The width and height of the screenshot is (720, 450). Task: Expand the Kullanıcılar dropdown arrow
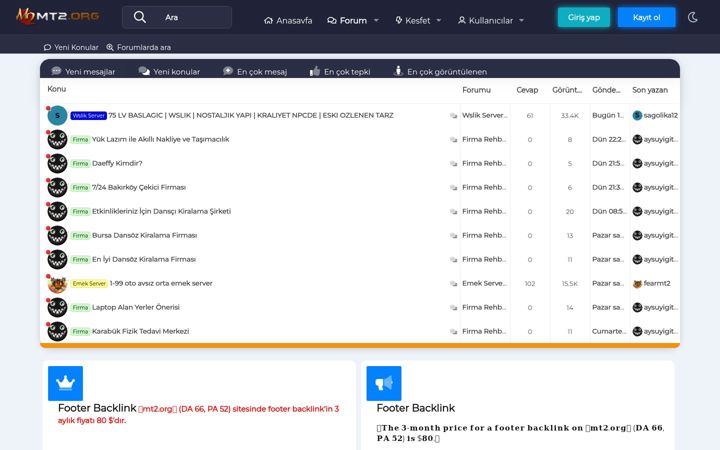[x=521, y=21]
